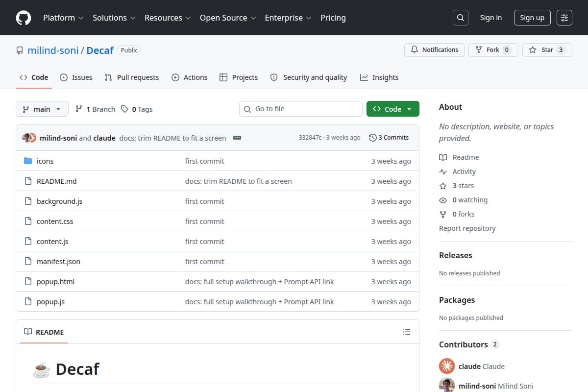588x392 pixels.
Task: Star the Decaf repository
Action: pyautogui.click(x=547, y=50)
